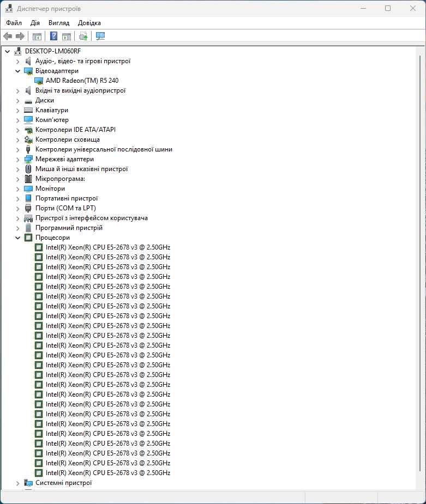Open the Файл menu
The width and height of the screenshot is (426, 504).
(14, 23)
